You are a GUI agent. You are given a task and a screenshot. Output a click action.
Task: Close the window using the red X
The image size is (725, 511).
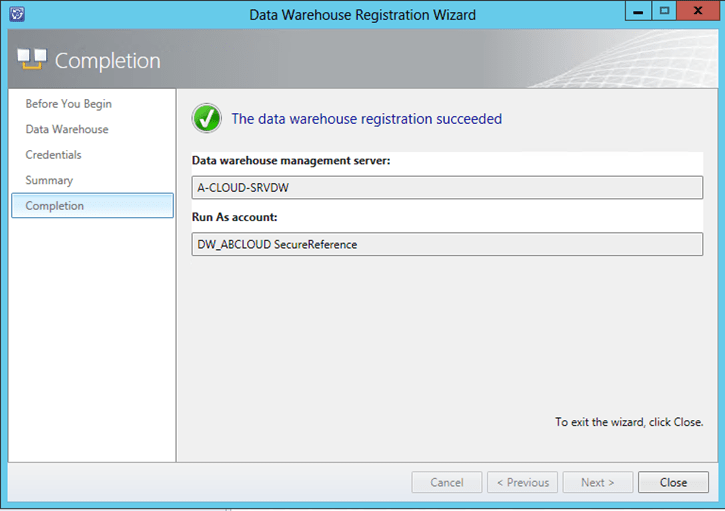[697, 12]
